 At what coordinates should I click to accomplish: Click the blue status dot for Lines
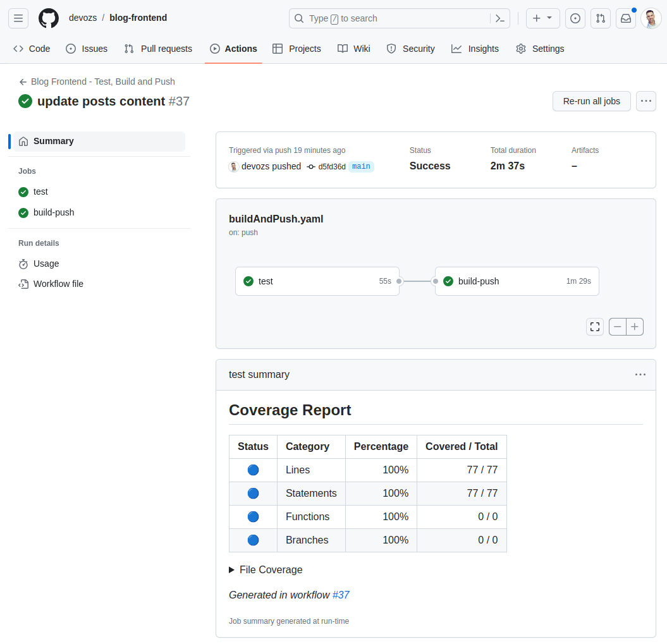coord(253,470)
